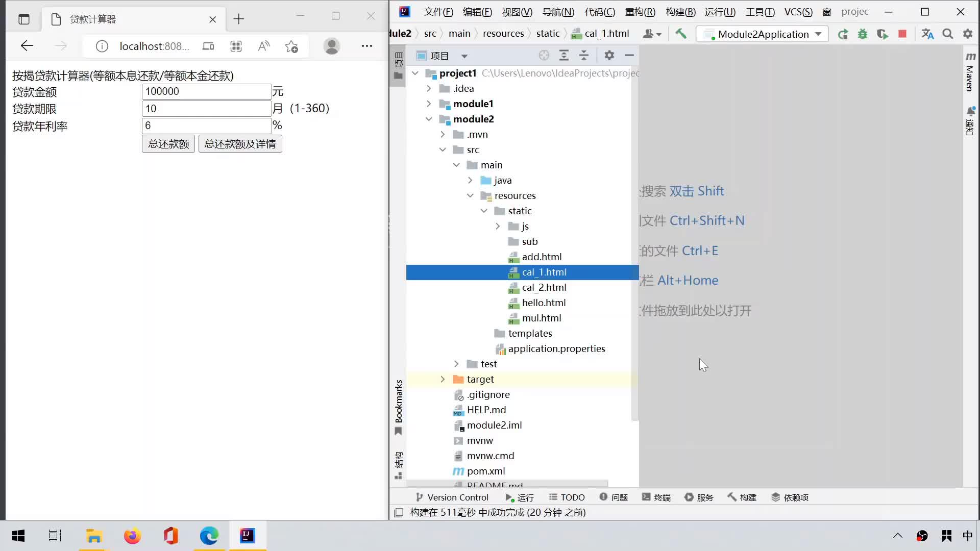Open Windows Start menu

[x=18, y=536]
